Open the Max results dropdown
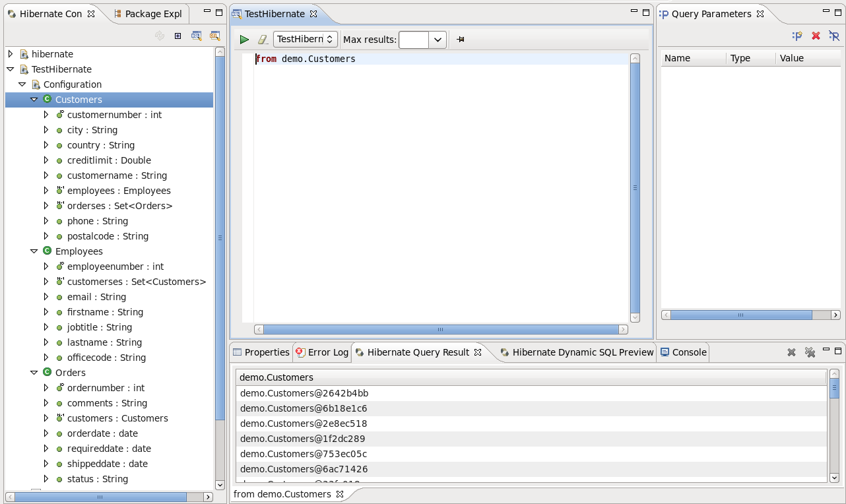The height and width of the screenshot is (504, 846). [x=436, y=39]
